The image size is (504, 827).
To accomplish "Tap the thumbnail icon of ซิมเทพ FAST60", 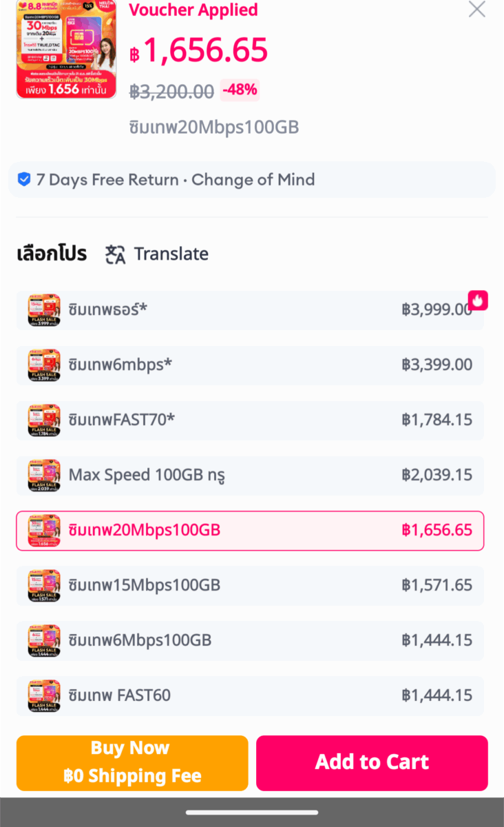I will click(x=44, y=696).
